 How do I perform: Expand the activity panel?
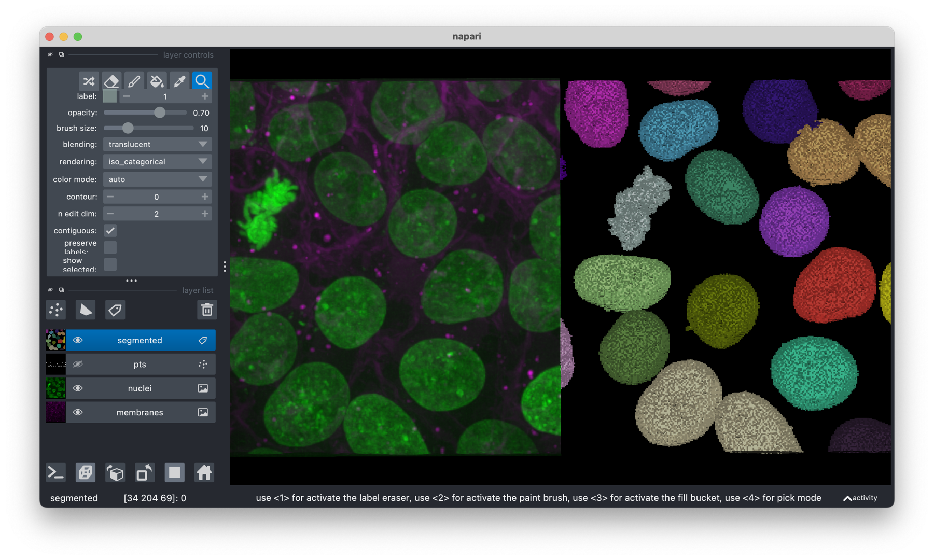pyautogui.click(x=860, y=498)
